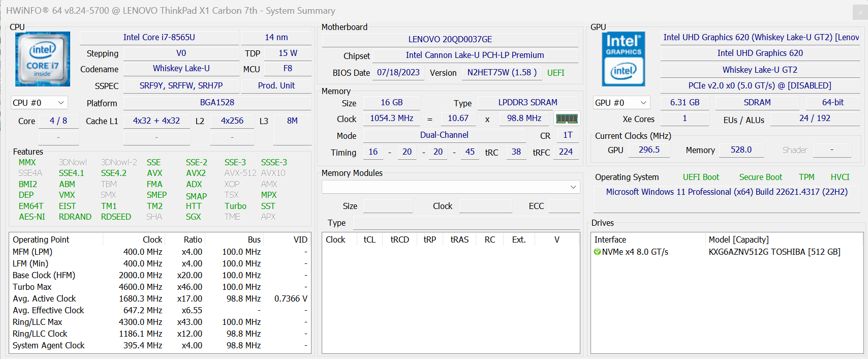The height and width of the screenshot is (359, 868).
Task: Click the 4 / 8 core count
Action: 58,121
